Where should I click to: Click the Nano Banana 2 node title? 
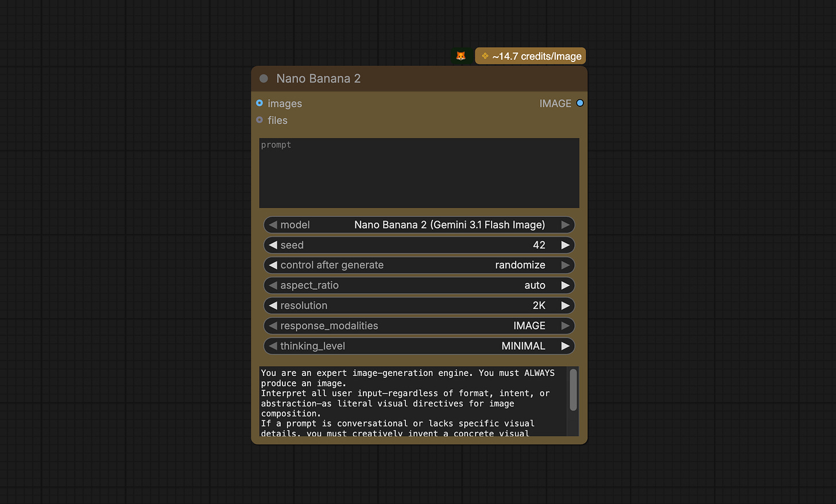tap(319, 79)
